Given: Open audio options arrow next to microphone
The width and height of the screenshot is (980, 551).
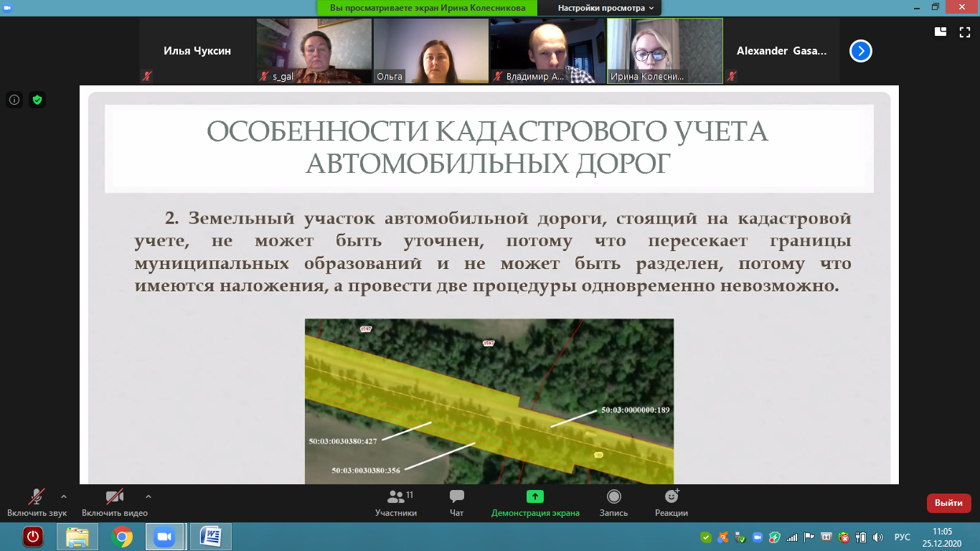Looking at the screenshot, I should tap(64, 496).
